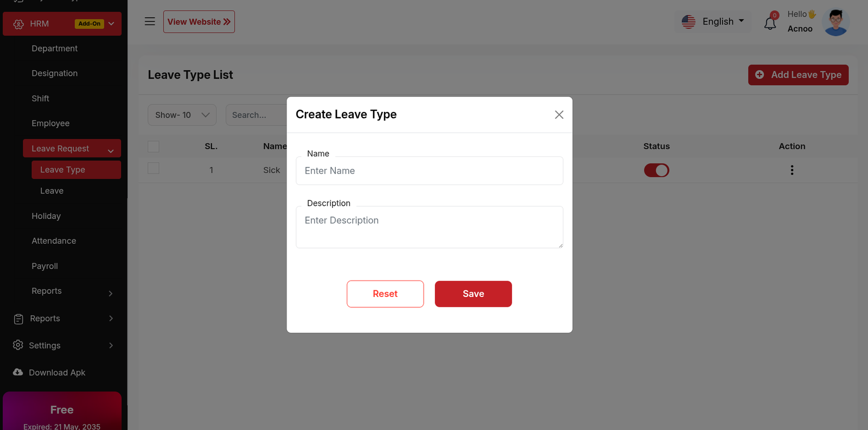This screenshot has width=868, height=430.
Task: Click the Reports clipboard icon in sidebar
Action: pos(18,319)
